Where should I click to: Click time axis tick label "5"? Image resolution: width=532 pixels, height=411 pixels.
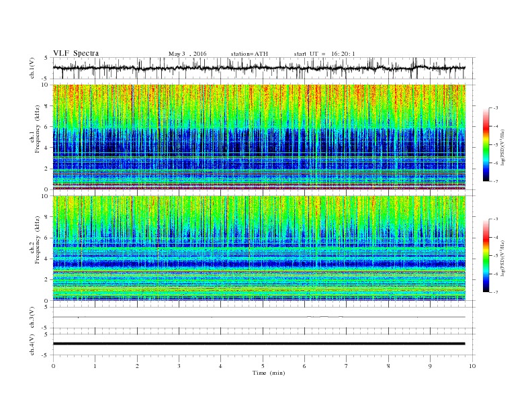263,366
